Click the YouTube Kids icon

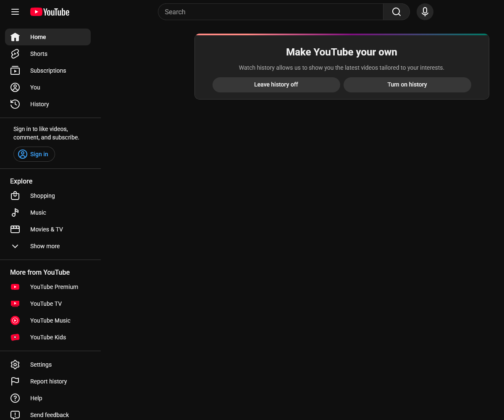[15, 337]
